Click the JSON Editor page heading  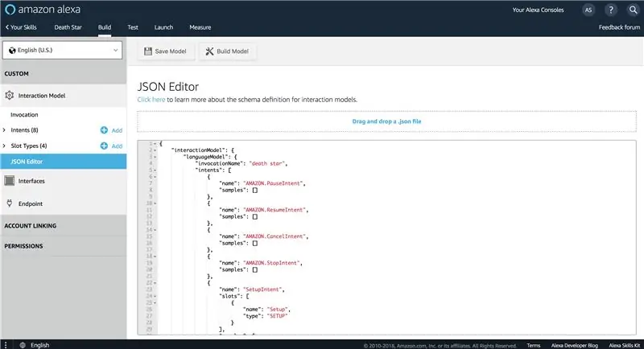click(x=168, y=87)
